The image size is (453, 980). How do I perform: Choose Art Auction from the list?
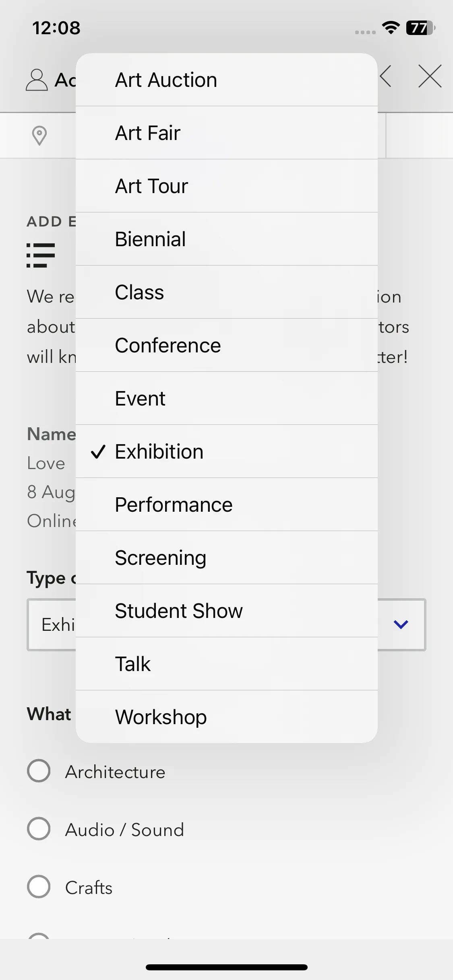[x=227, y=80]
